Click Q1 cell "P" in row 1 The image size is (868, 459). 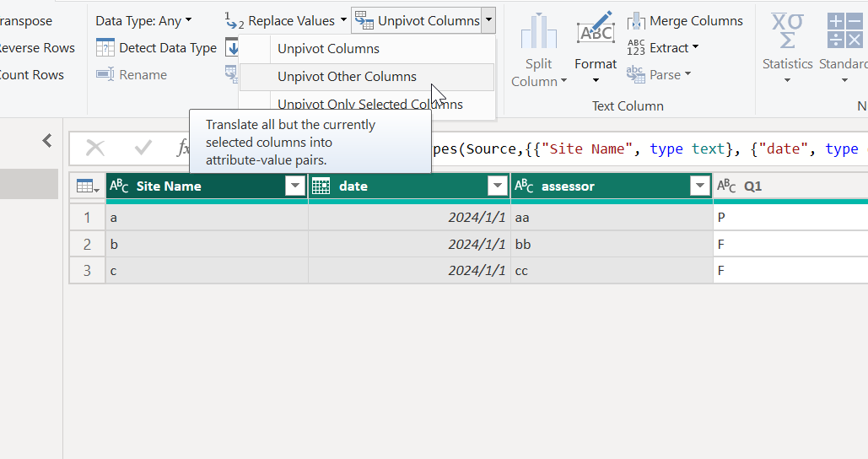791,218
